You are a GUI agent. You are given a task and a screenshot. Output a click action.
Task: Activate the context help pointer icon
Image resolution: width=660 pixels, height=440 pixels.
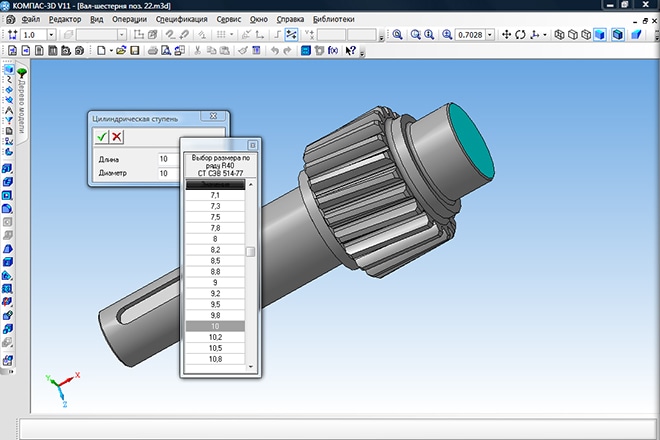[350, 51]
